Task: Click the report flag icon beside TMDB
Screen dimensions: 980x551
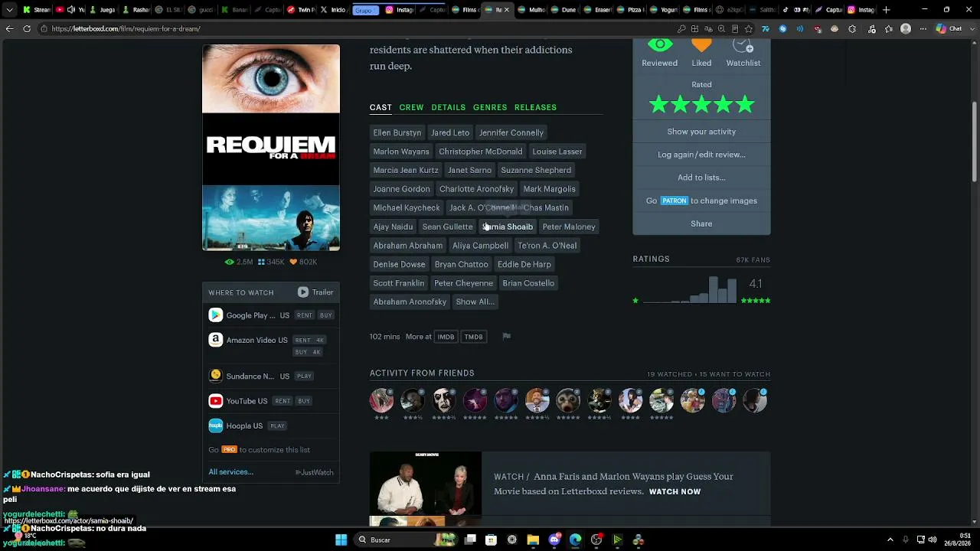Action: click(x=506, y=337)
